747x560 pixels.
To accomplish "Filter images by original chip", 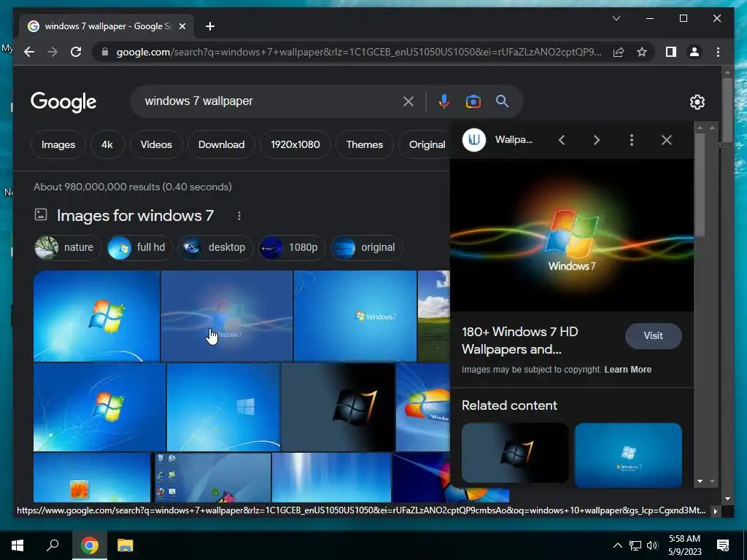I will click(x=366, y=248).
